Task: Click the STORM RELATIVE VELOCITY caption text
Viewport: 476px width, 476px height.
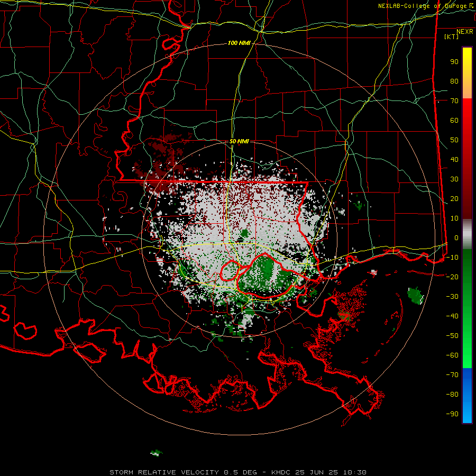Action: (x=164, y=472)
